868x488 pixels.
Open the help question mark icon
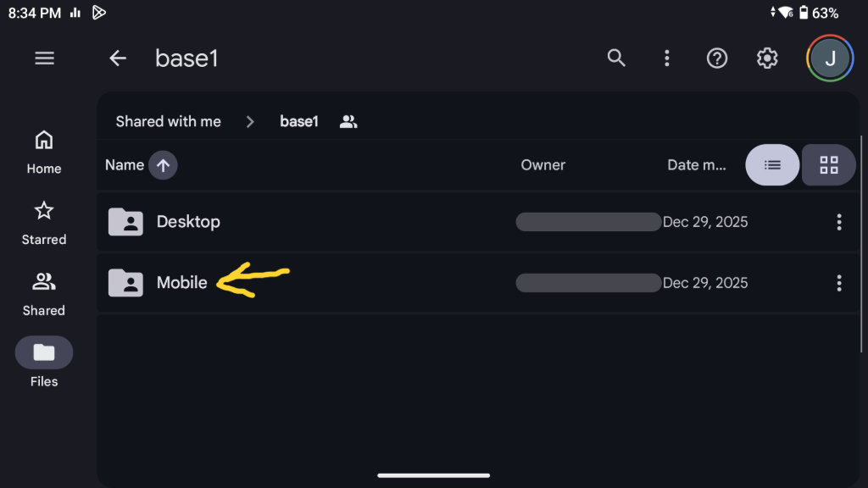click(x=717, y=58)
